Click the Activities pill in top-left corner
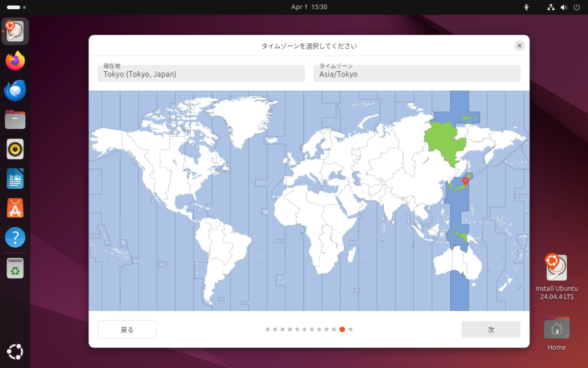Viewport: 588px width, 368px height. 13,7
